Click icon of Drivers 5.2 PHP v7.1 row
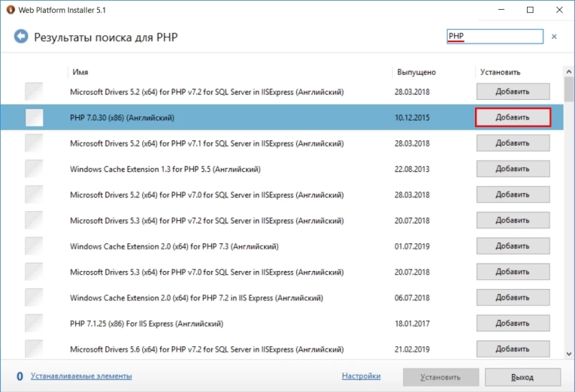 [x=34, y=143]
